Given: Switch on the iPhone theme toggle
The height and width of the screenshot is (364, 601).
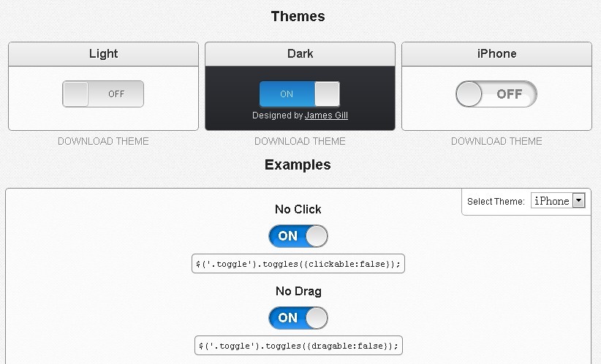Looking at the screenshot, I should [496, 94].
